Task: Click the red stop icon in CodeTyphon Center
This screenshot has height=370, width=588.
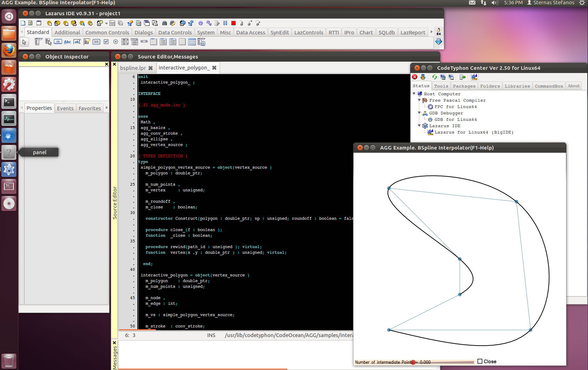Action: click(x=415, y=77)
